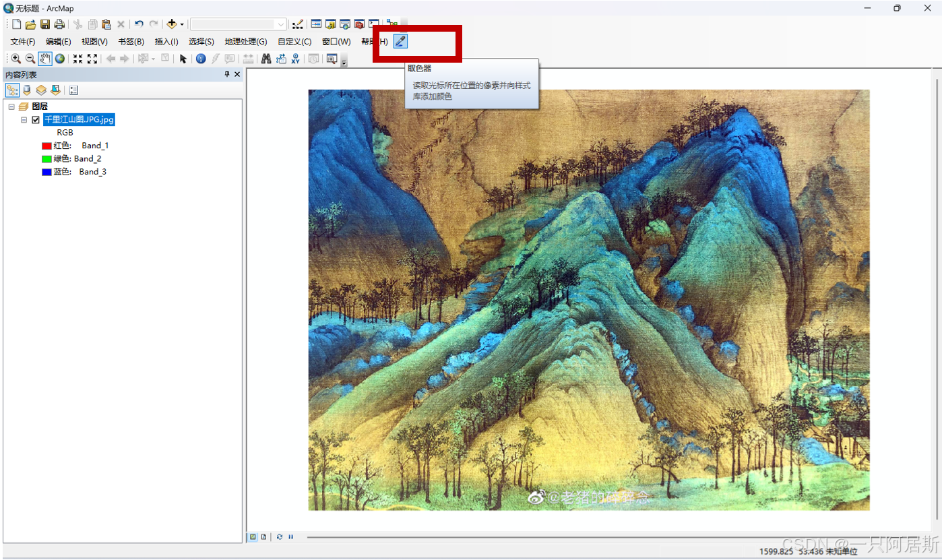This screenshot has width=942, height=560.
Task: Open the Add Data dropdown arrow
Action: click(182, 24)
